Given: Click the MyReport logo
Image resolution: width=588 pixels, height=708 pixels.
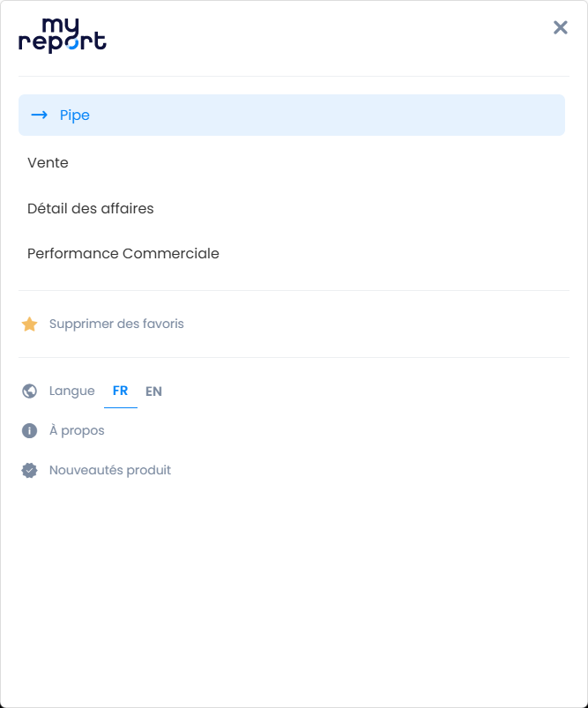Looking at the screenshot, I should 62,36.
